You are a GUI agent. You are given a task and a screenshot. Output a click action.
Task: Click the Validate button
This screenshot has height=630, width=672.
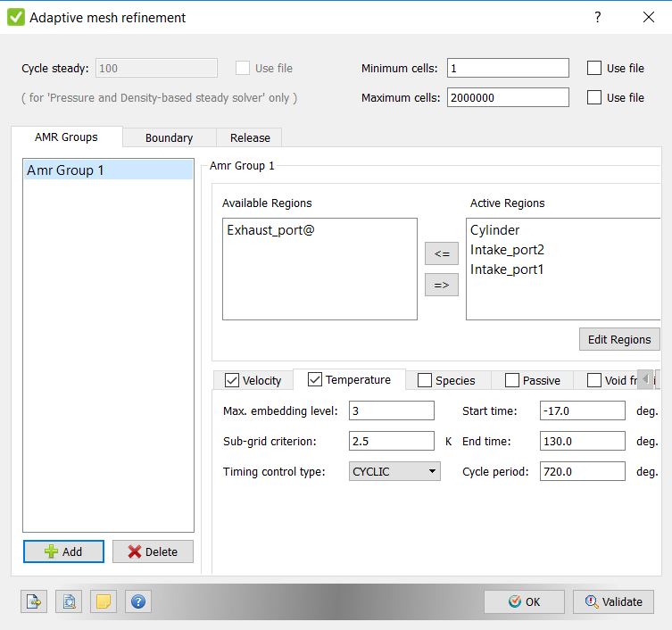click(613, 601)
